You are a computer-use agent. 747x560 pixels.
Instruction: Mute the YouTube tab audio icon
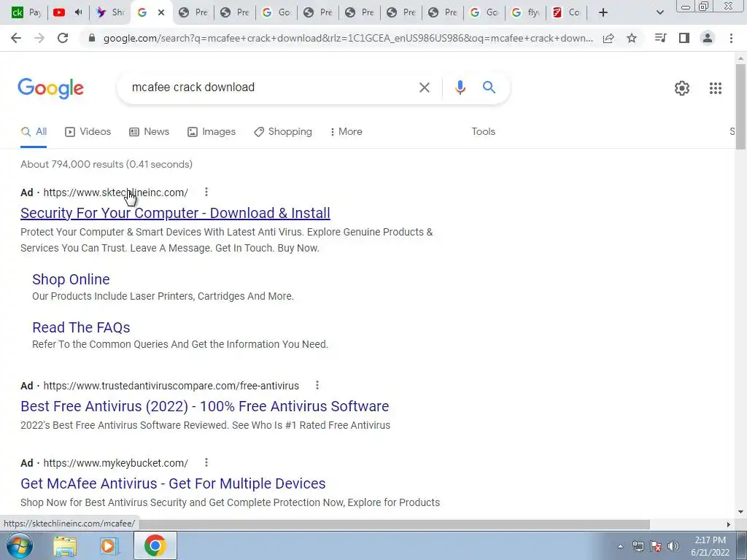tap(78, 12)
